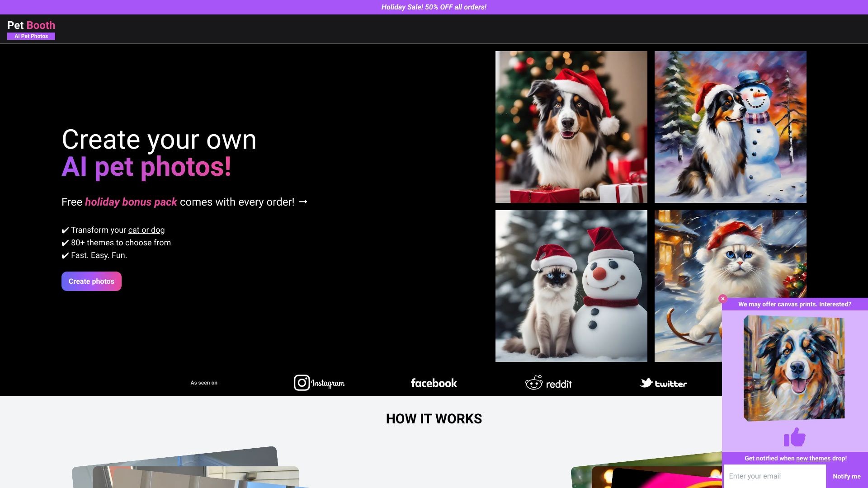Open the dog canvas print preview image
Screen dimensions: 868x488
click(794, 368)
